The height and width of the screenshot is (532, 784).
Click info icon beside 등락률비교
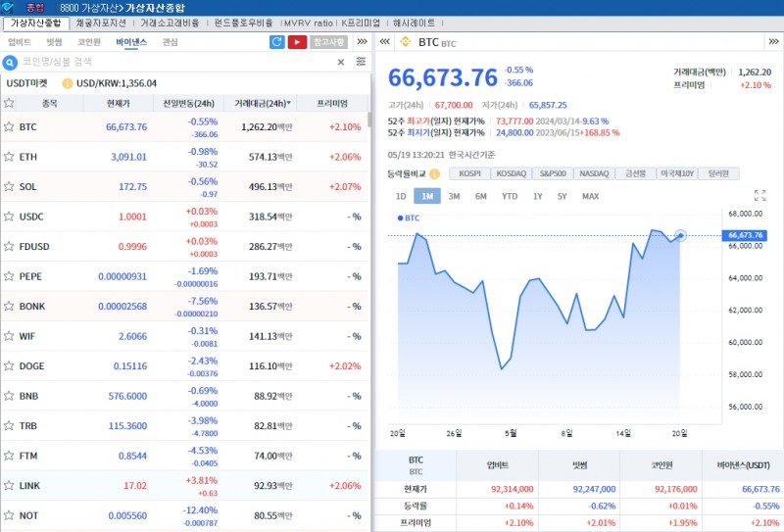point(434,173)
